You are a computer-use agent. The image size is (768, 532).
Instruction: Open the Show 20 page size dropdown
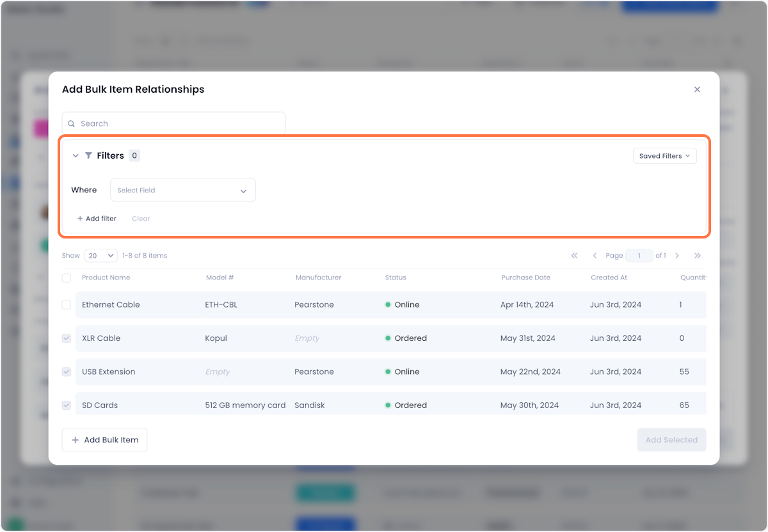point(100,255)
